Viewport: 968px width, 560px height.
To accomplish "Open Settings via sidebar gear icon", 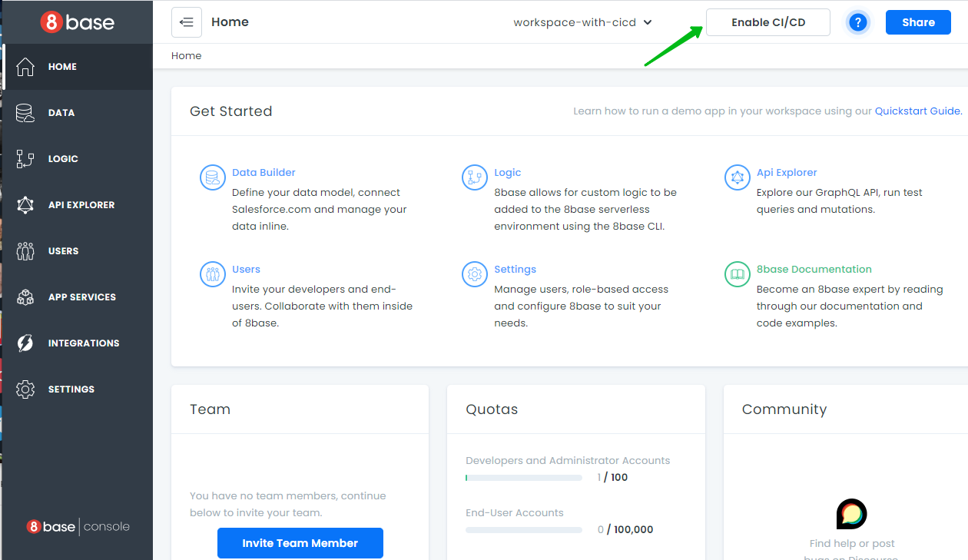I will 25,389.
